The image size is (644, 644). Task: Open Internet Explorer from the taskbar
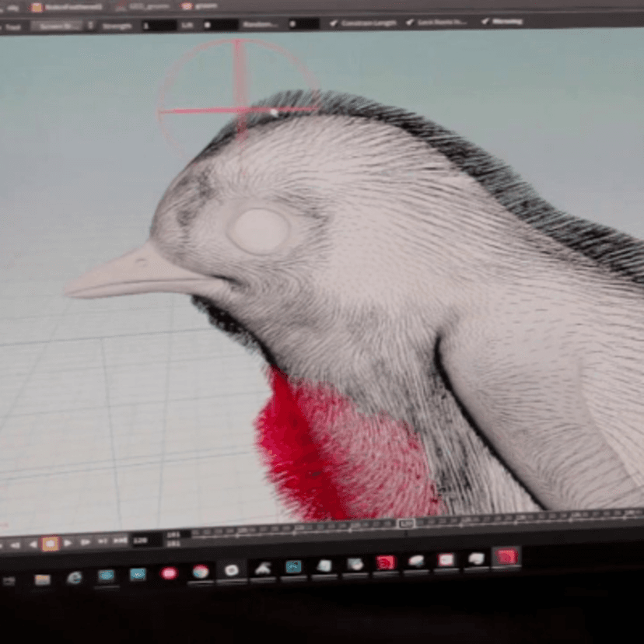coord(75,577)
